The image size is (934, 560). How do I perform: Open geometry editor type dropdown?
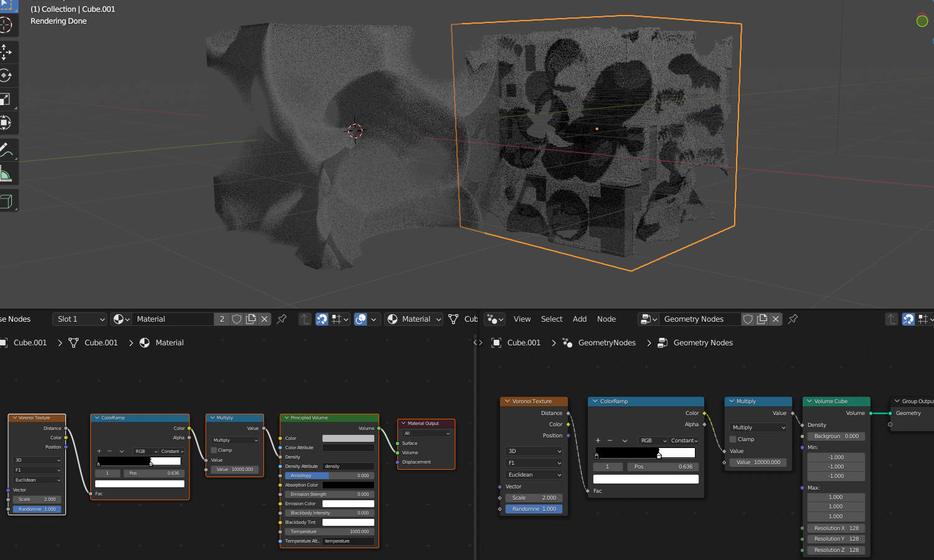(x=496, y=319)
